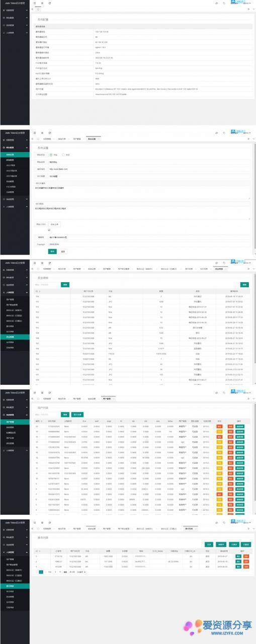Toggle checkbox below the upload button
Viewport: 256px width, 644px height.
pos(50,230)
